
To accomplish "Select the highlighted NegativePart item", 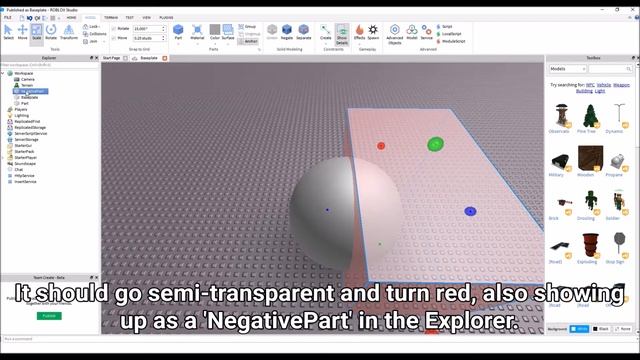I will coord(31,91).
